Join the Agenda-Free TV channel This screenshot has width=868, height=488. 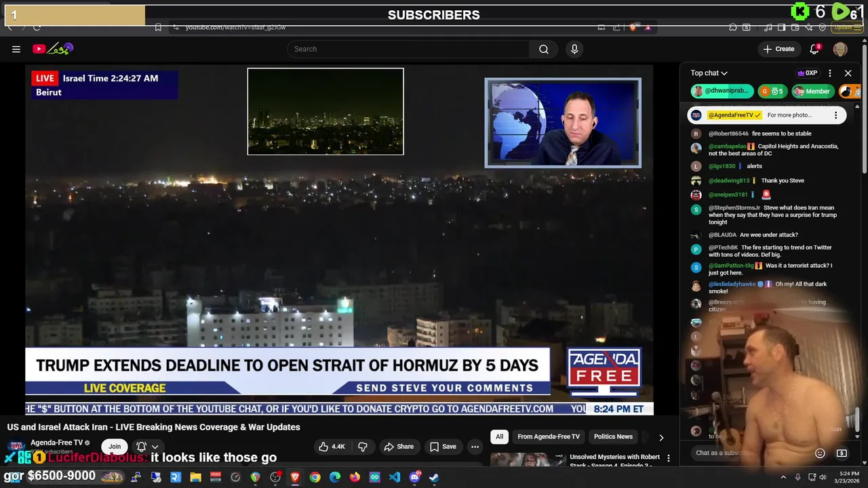point(115,446)
